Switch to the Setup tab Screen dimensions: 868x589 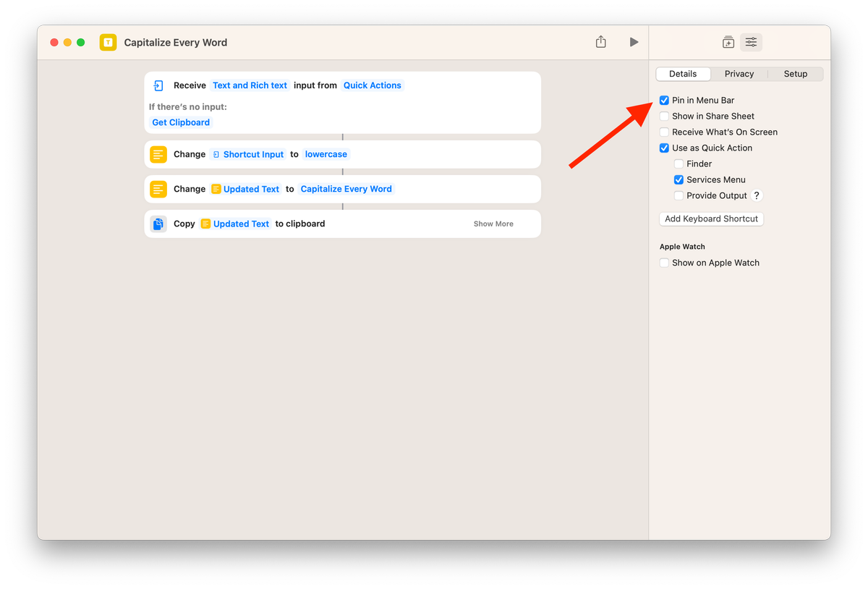tap(795, 73)
